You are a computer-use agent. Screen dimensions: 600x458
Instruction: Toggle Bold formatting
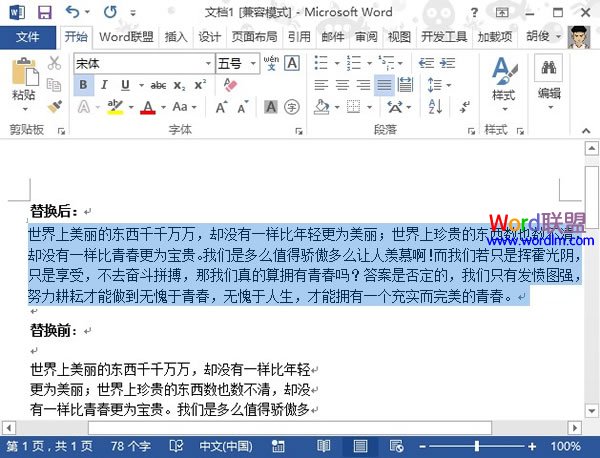[84, 85]
